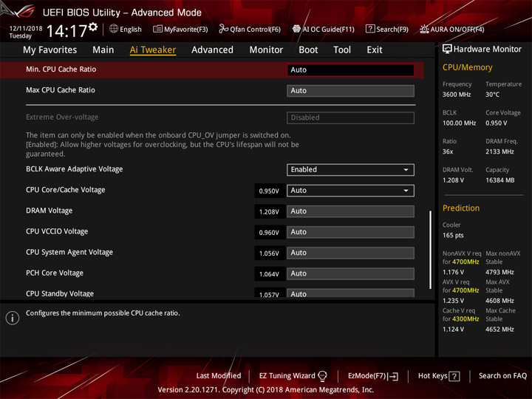Click the 0.960V current value box
Image resolution: width=532 pixels, height=399 pixels.
[x=270, y=233]
